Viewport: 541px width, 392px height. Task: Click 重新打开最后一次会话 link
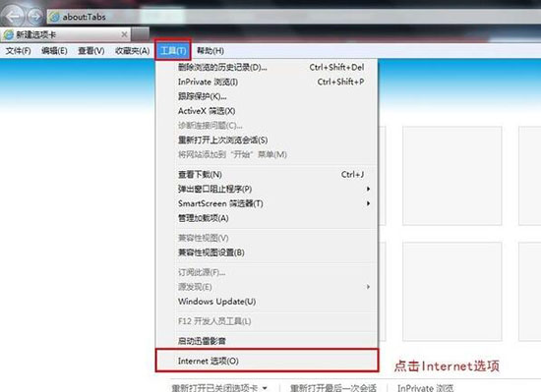[x=332, y=388]
